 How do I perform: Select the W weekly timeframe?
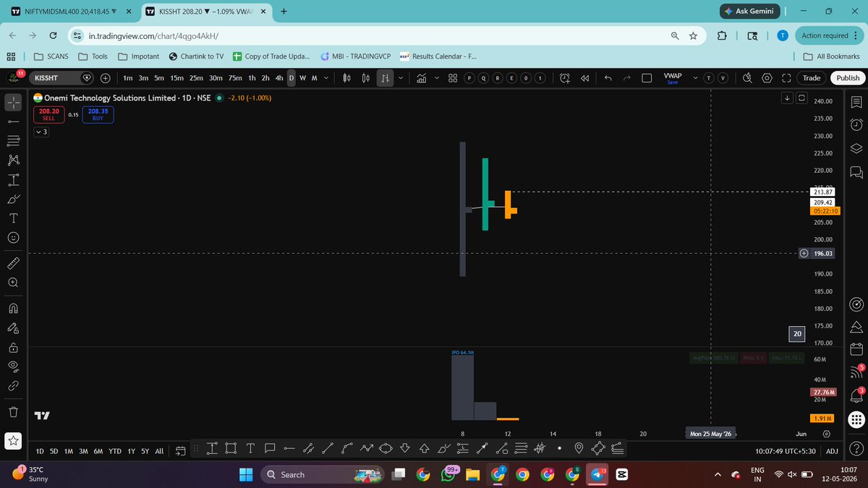(302, 78)
